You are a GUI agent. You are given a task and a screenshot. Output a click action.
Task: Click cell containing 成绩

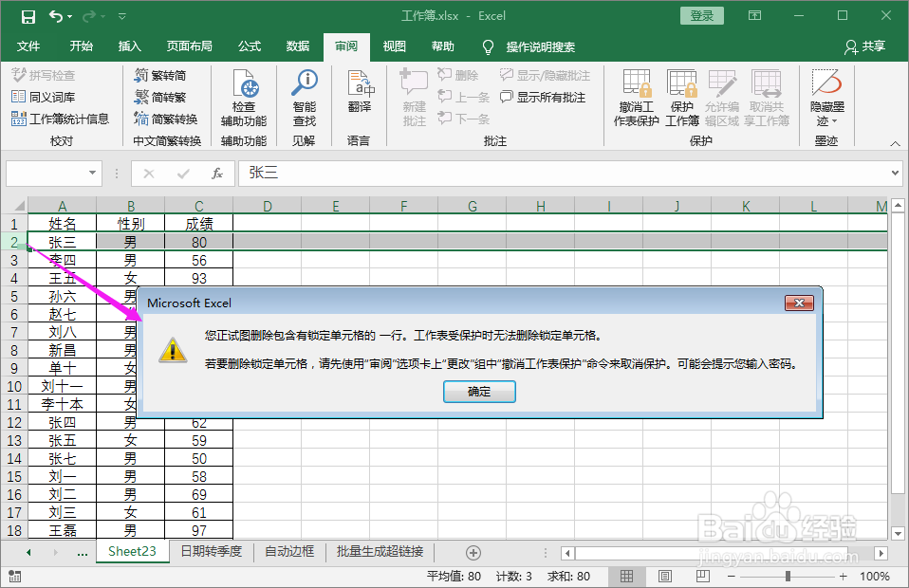pyautogui.click(x=199, y=224)
